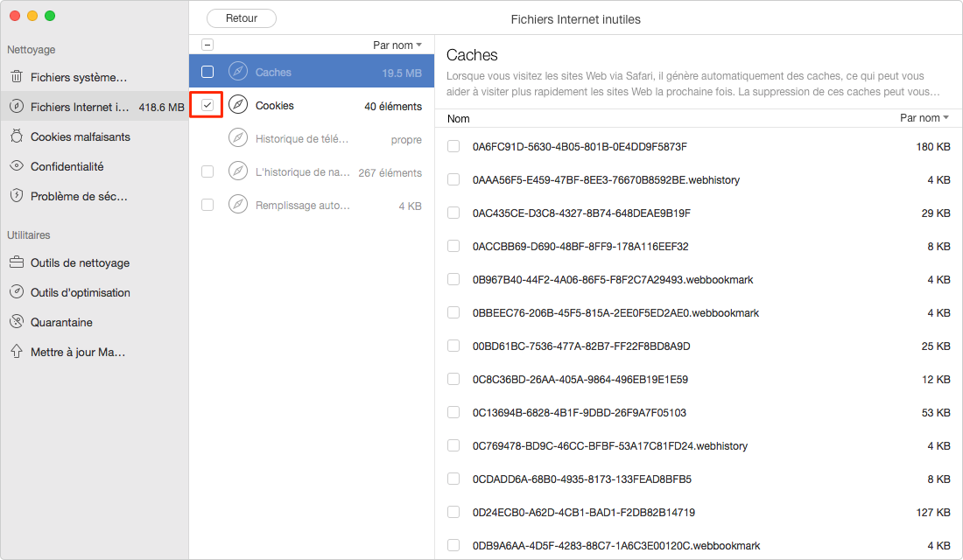Uncheck the Cookies checkbox
Screen dimensions: 963x560
click(x=207, y=105)
